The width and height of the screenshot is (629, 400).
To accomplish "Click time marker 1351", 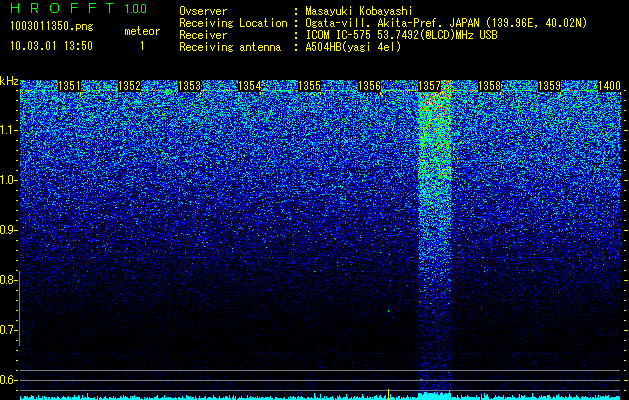I will coord(69,86).
